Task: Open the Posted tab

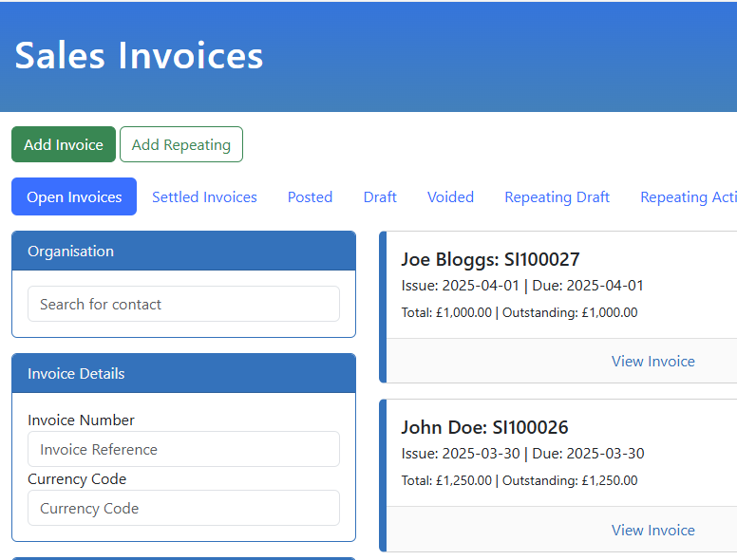Action: pos(310,196)
